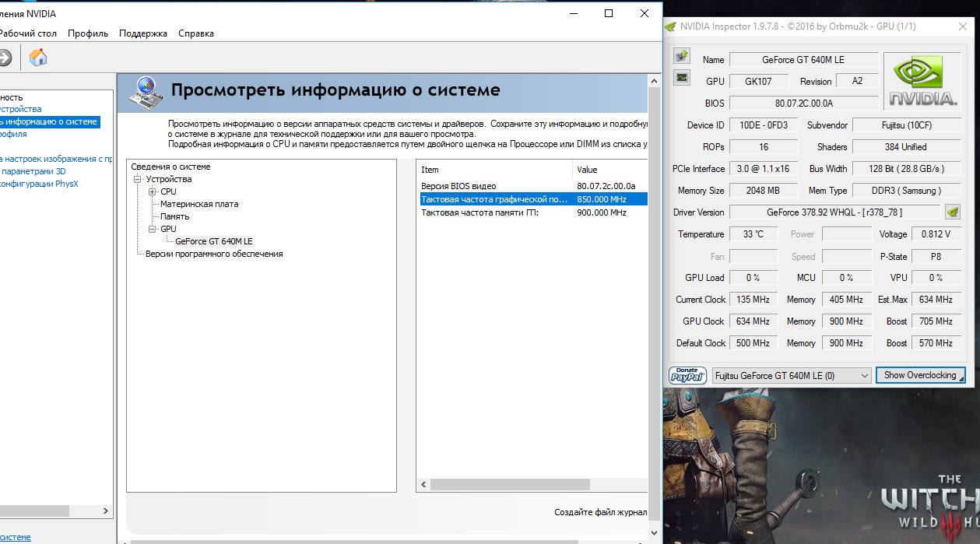Open the Профиль menu

88,33
